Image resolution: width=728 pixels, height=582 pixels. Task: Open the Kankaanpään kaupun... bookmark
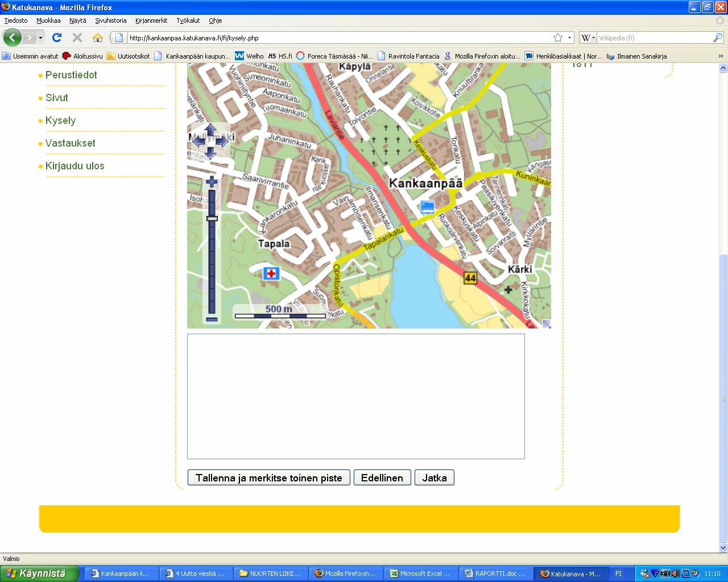point(192,56)
